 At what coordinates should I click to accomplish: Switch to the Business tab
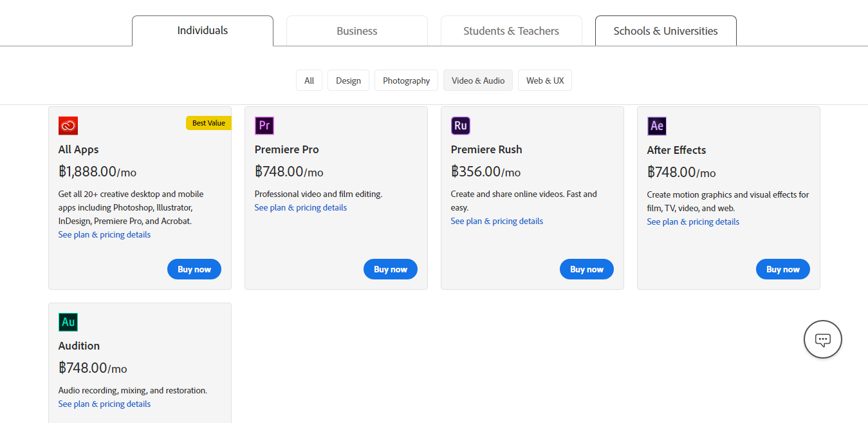pos(357,31)
